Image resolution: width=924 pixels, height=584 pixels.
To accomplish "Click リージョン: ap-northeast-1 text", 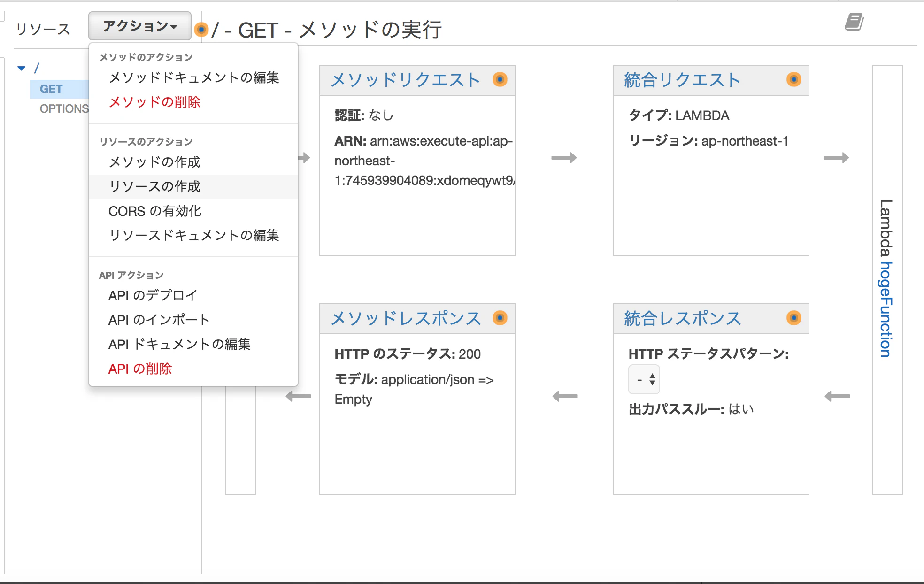I will point(708,141).
